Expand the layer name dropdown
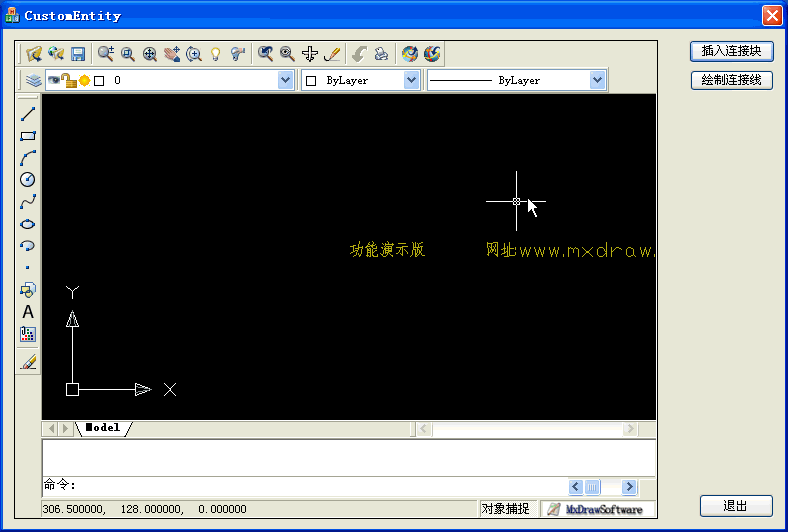 [285, 81]
